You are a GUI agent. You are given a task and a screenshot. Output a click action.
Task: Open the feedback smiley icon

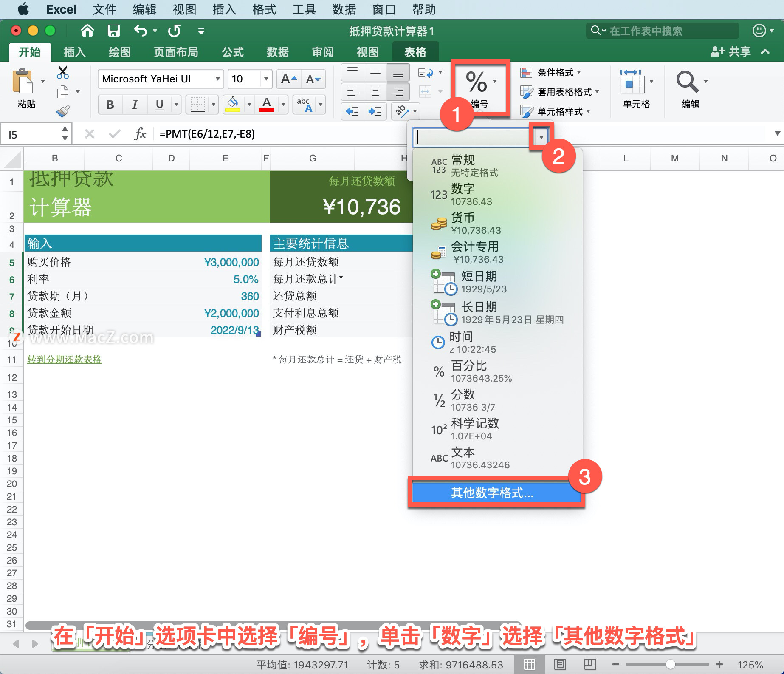(x=759, y=31)
